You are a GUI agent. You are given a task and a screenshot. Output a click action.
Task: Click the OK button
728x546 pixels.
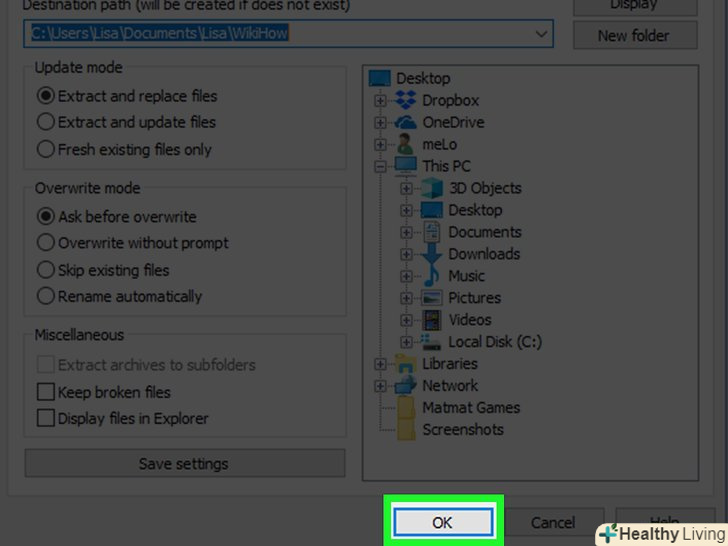442,522
